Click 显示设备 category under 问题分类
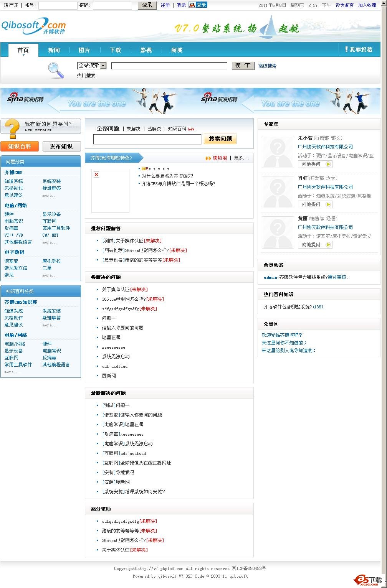Viewport: 387px width, 588px height. 51,214
